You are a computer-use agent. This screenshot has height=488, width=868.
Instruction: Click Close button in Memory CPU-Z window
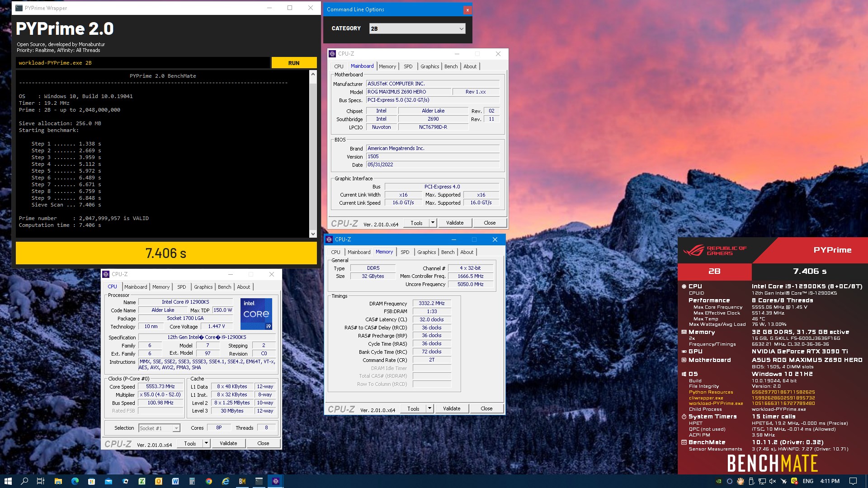click(x=486, y=408)
